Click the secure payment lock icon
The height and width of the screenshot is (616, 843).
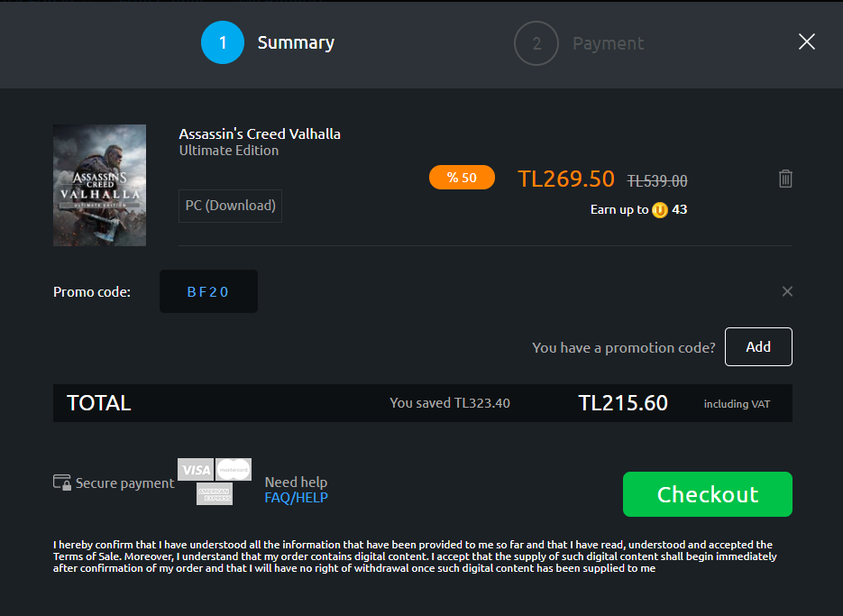(x=62, y=483)
